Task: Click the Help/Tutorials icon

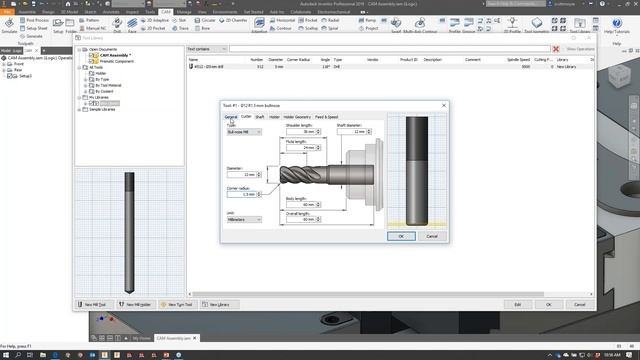Action: 617,25
